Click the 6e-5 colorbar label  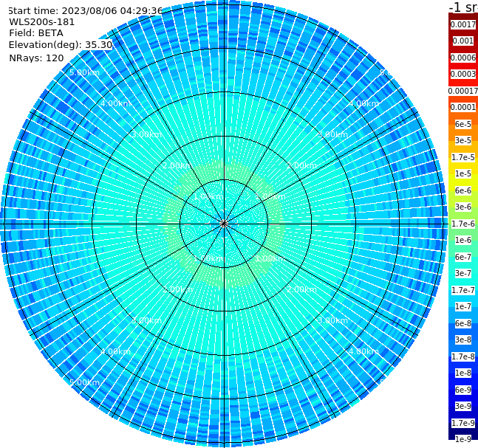pyautogui.click(x=463, y=124)
